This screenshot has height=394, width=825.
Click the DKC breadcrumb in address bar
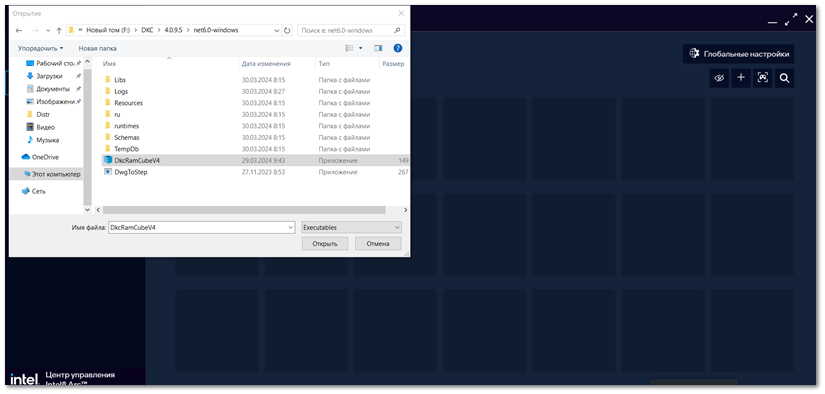pos(147,31)
